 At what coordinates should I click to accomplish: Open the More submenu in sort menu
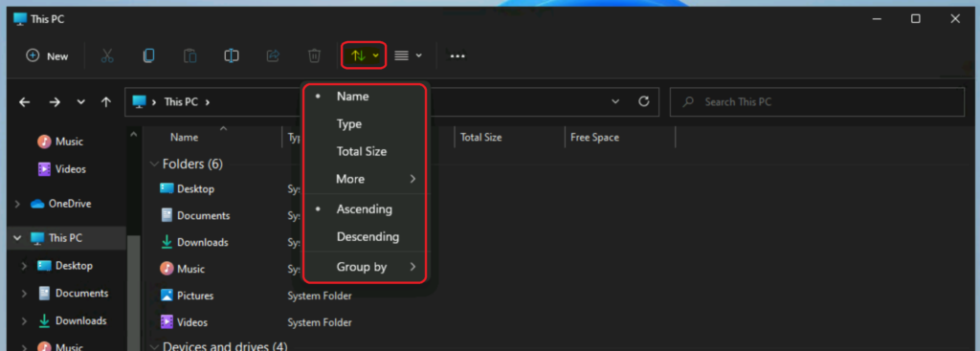[365, 179]
